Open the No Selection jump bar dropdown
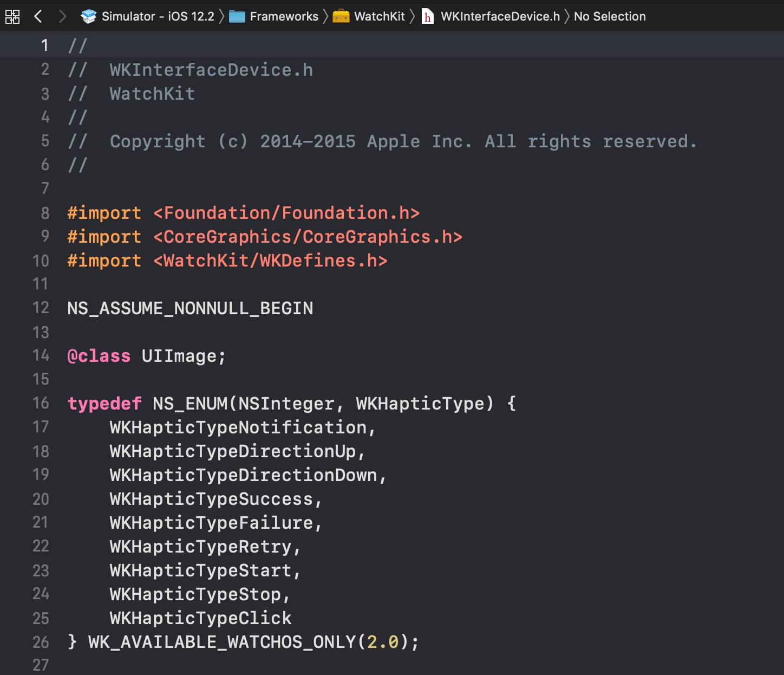Screen dimensions: 784x675 (610, 16)
